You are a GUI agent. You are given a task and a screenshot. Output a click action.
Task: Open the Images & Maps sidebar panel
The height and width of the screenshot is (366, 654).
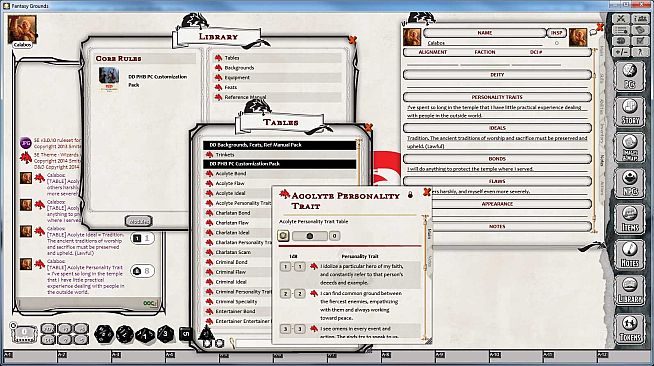[x=629, y=148]
